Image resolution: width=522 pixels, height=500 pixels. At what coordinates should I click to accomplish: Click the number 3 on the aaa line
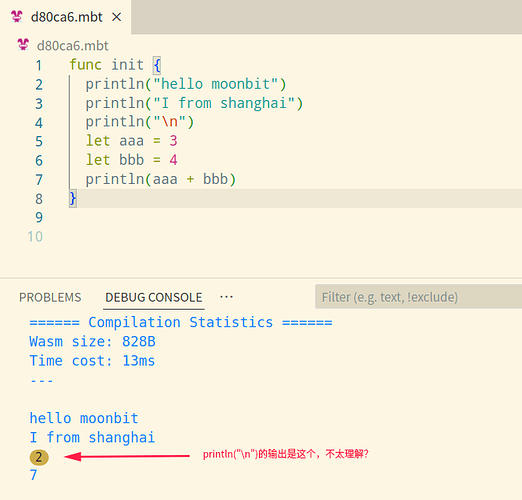point(173,141)
